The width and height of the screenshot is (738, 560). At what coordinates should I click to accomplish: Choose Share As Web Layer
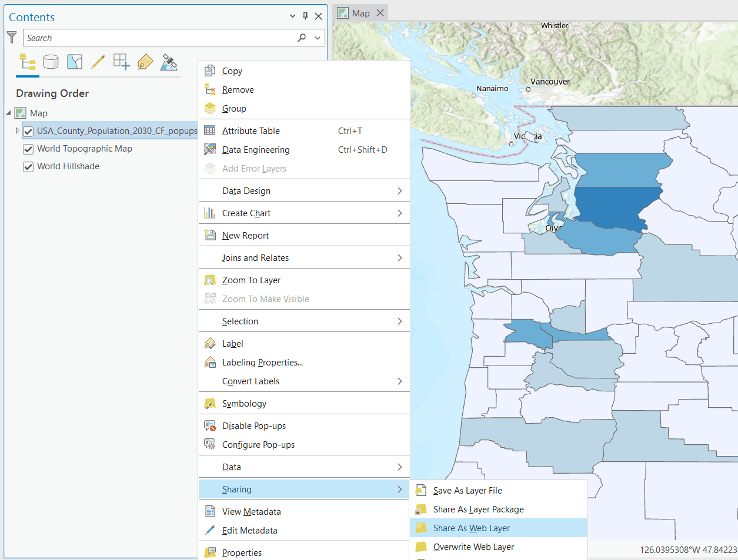[x=499, y=528]
